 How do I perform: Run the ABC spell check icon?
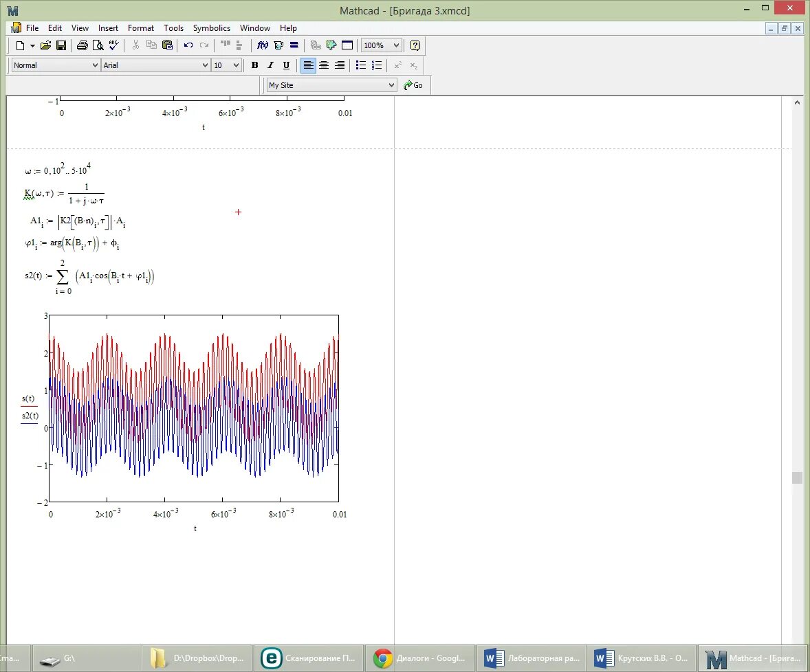[113, 45]
